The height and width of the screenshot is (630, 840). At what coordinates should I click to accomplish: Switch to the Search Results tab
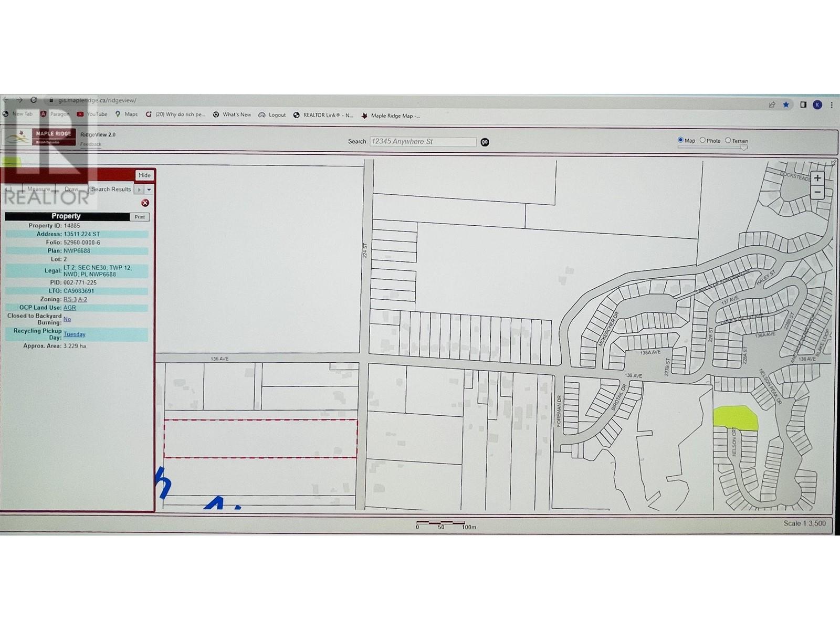point(111,189)
